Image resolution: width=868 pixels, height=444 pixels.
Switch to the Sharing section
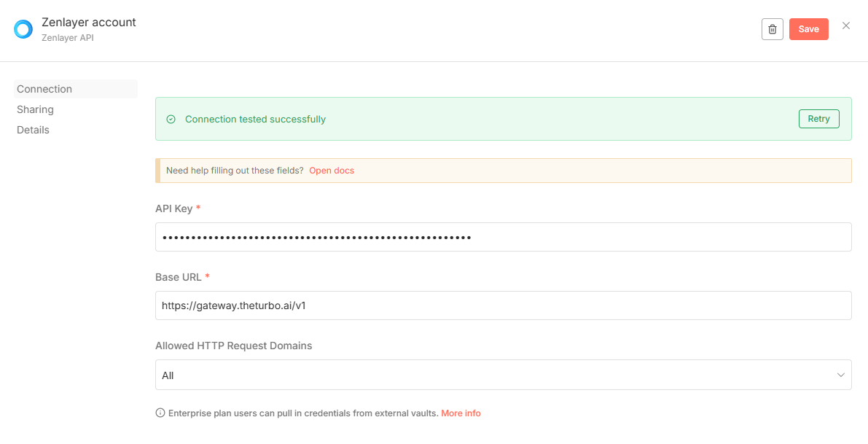point(35,109)
